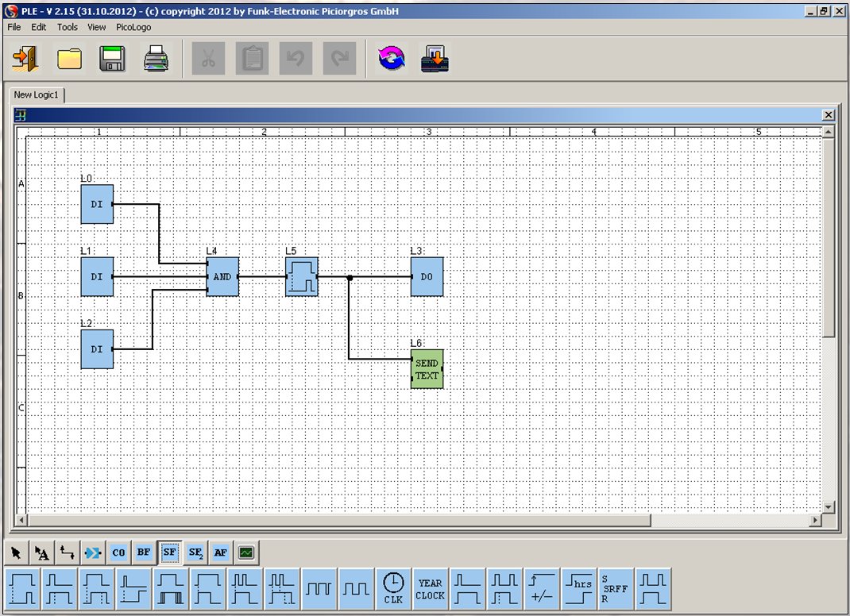Image resolution: width=850 pixels, height=616 pixels.
Task: Open the PicoLogo menu
Action: 132,27
